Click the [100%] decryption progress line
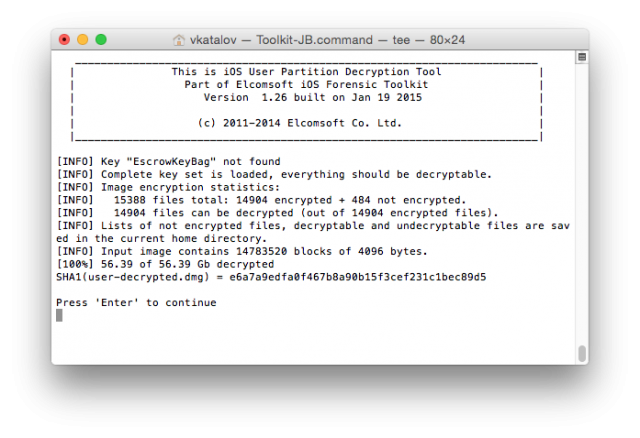 point(162,264)
